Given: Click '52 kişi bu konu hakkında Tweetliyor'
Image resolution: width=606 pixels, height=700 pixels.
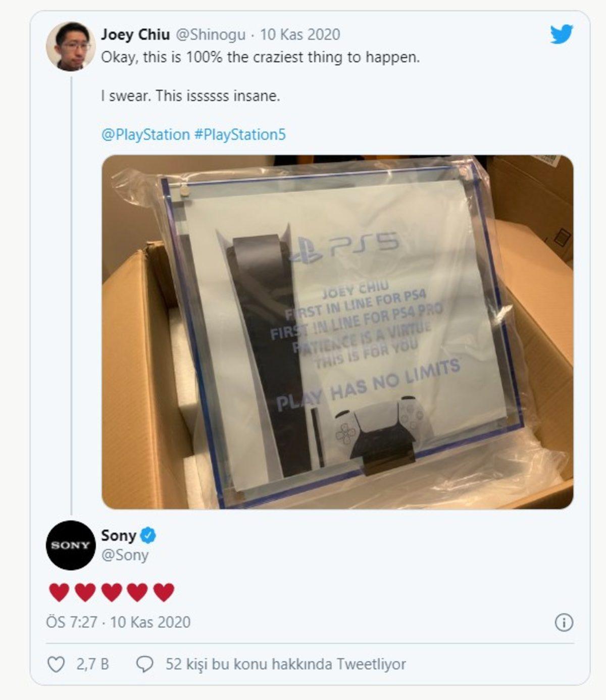Looking at the screenshot, I should tap(285, 665).
